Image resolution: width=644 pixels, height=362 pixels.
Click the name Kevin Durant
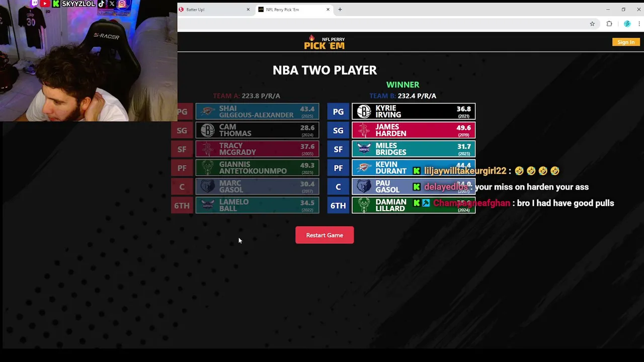(390, 167)
